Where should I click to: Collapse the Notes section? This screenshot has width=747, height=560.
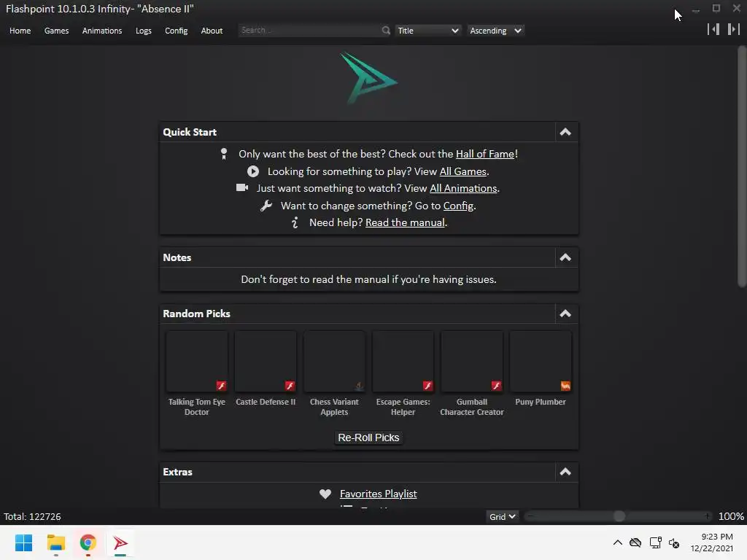click(565, 257)
